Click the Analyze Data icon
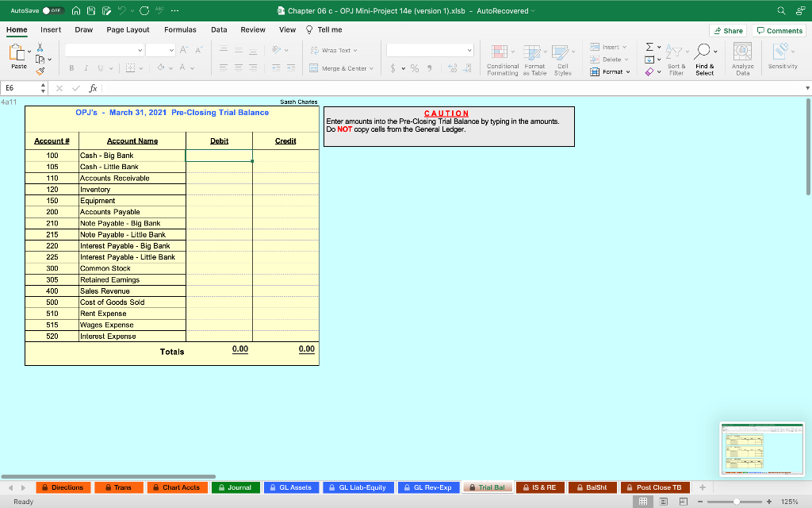The width and height of the screenshot is (812, 508). click(x=742, y=52)
